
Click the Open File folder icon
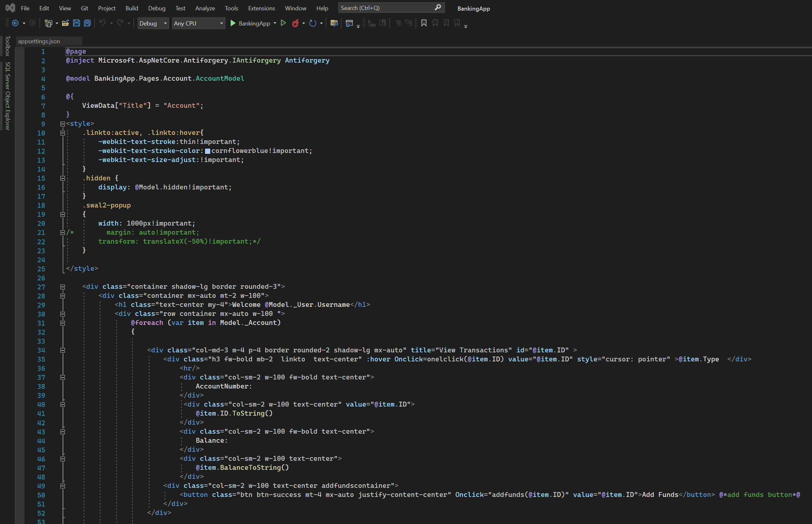click(65, 23)
